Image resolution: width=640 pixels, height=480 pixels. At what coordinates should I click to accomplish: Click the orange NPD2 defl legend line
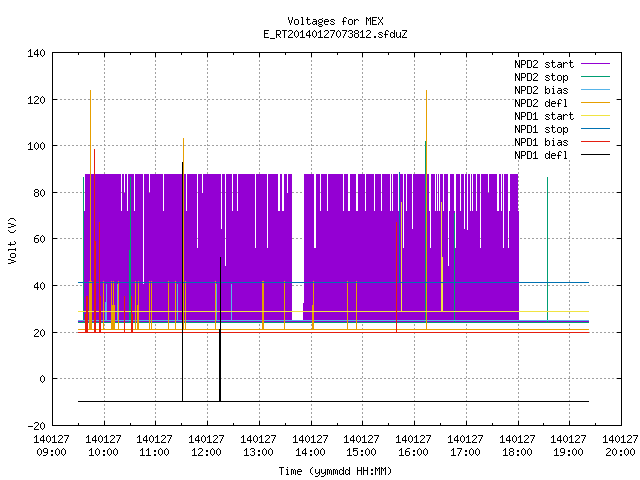tap(595, 103)
